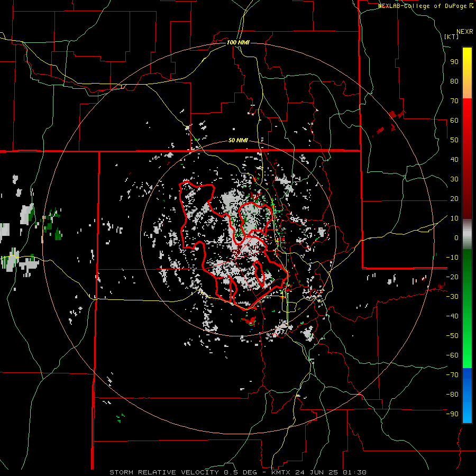This screenshot has height=476, width=476.
Task: Click the 50 value on velocity scale
Action: coord(454,140)
